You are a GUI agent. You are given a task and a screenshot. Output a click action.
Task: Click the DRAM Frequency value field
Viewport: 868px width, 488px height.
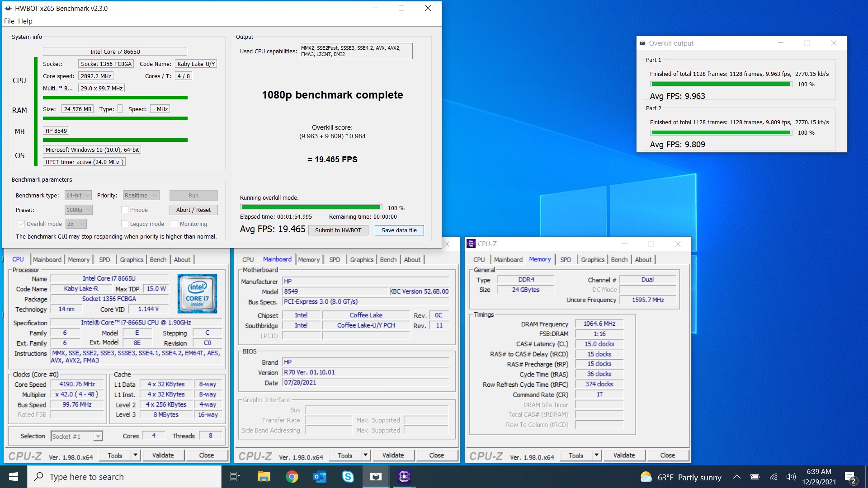click(x=599, y=324)
